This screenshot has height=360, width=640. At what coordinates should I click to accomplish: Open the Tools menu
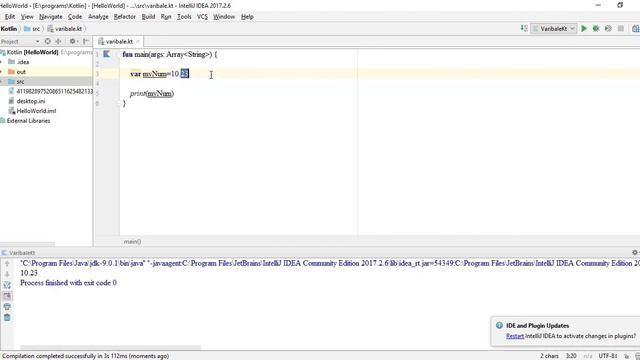tap(184, 17)
